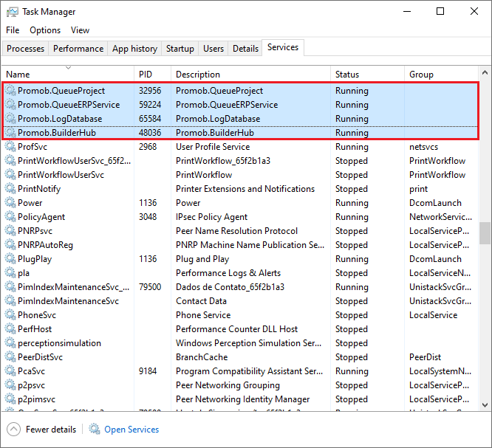This screenshot has height=448, width=492.
Task: Sort by the Group column header
Action: (441, 74)
